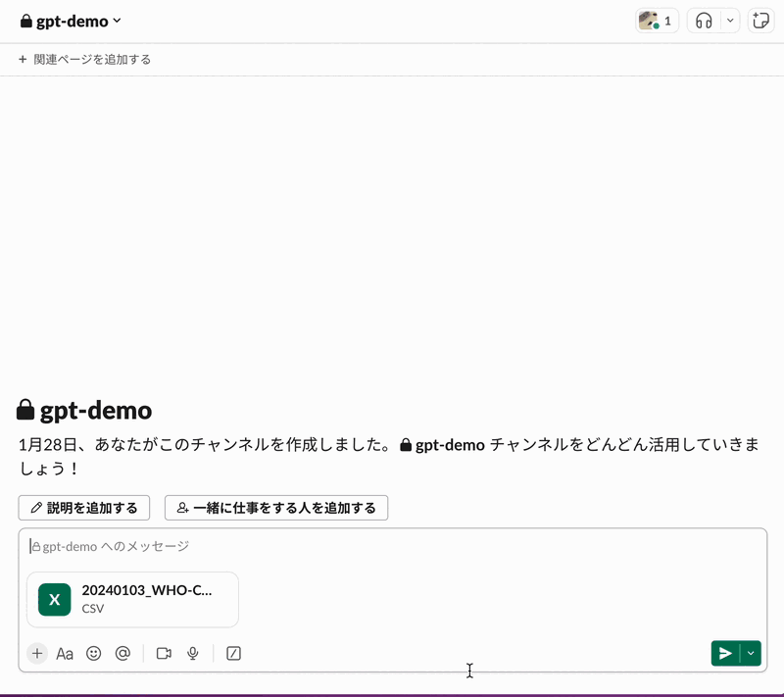Add a related page with 関連ページを追加する

(84, 60)
